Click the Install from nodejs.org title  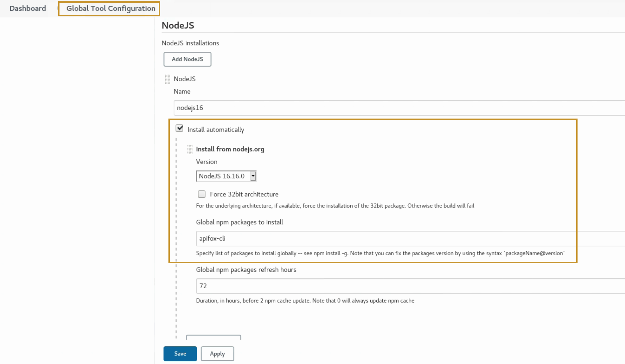pyautogui.click(x=230, y=149)
